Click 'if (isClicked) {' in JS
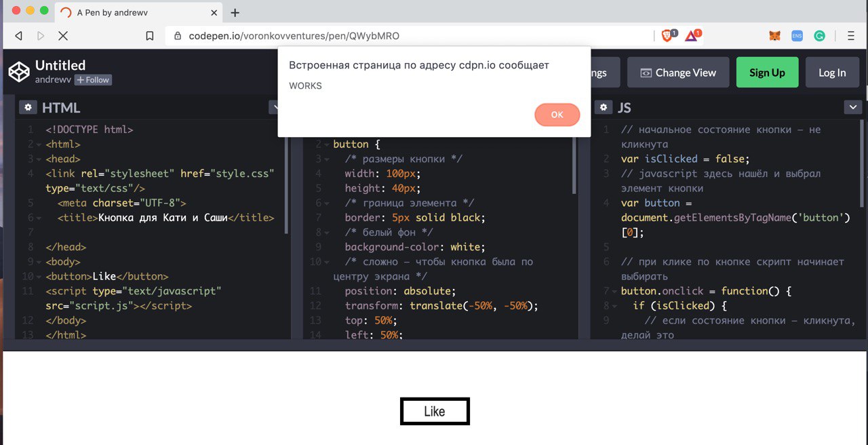This screenshot has height=445, width=868. pyautogui.click(x=679, y=306)
